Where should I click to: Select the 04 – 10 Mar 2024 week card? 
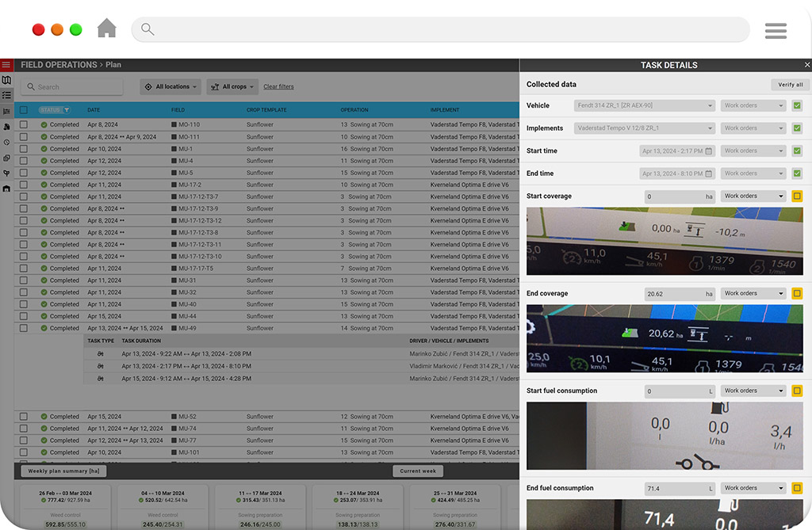pyautogui.click(x=163, y=507)
